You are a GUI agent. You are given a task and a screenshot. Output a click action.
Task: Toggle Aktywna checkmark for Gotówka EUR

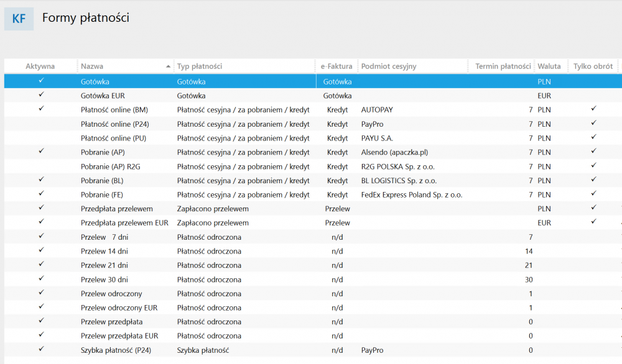(41, 94)
